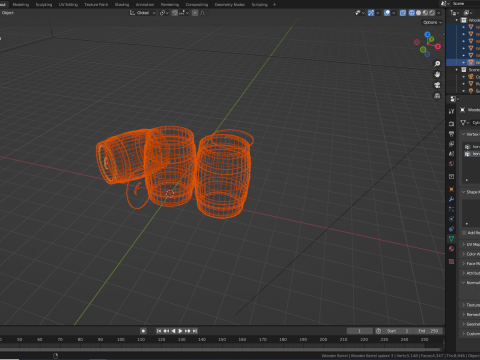This screenshot has width=480, height=360.
Task: Switch to the Geometry Nodes workspace tab
Action: (x=230, y=4)
